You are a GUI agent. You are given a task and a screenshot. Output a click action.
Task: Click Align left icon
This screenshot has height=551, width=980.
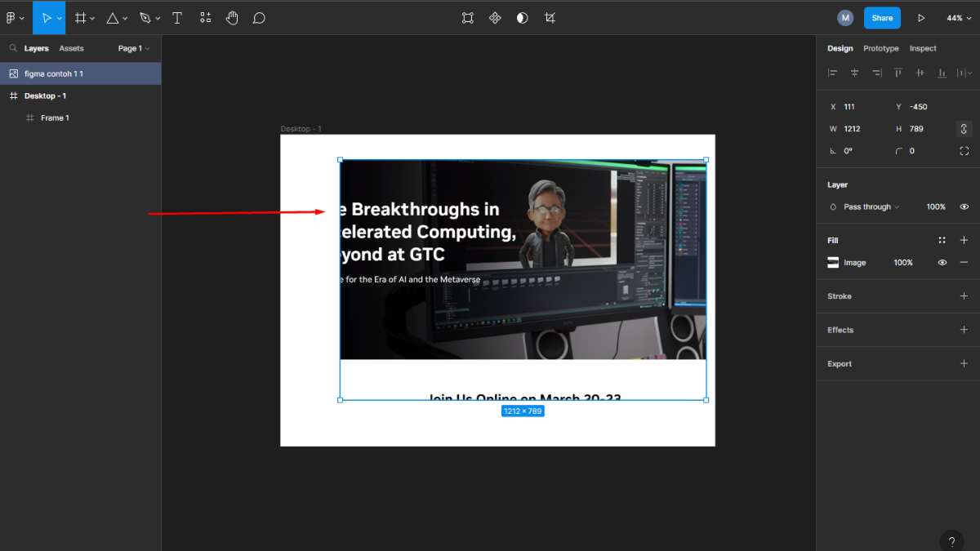click(x=833, y=73)
